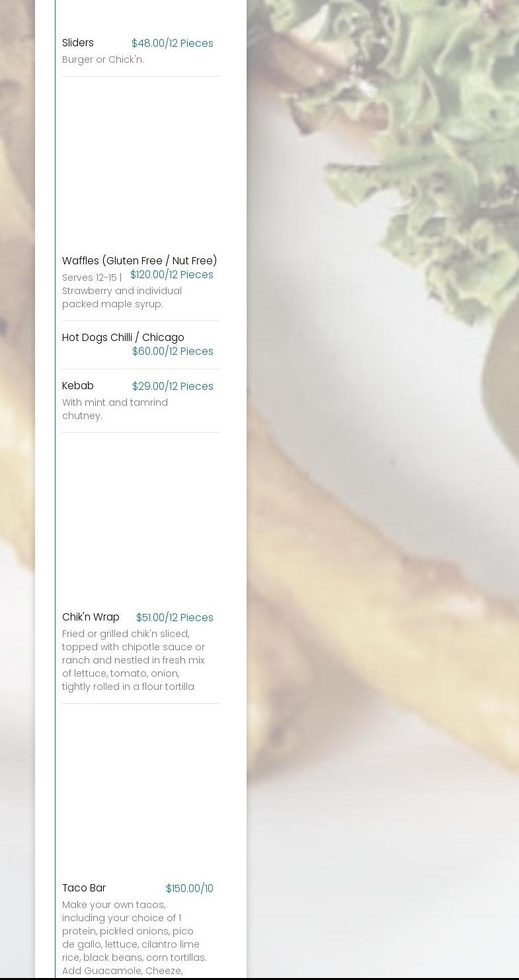The height and width of the screenshot is (980, 519).
Task: Open the Waffles (Gluten Free / Nut Free) item
Action: [x=140, y=261]
